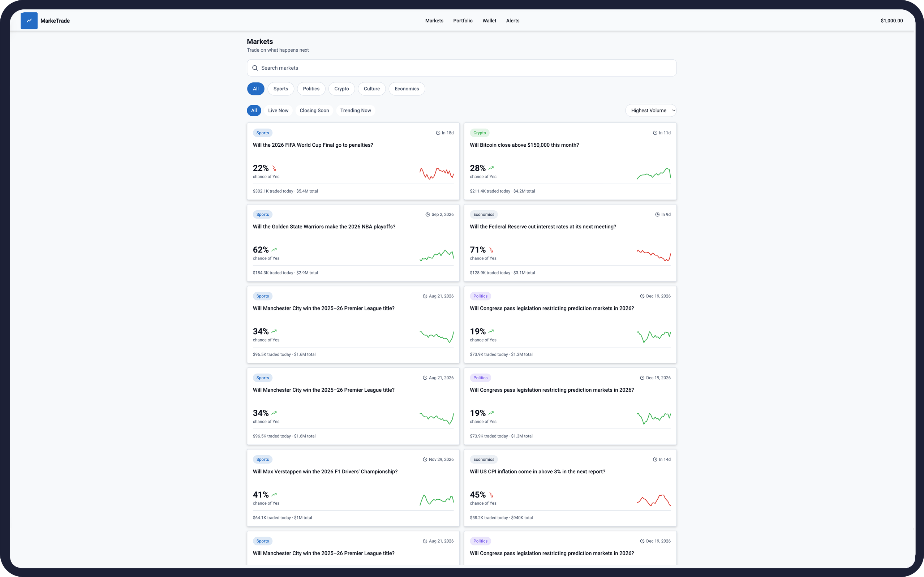Click the green up-trend arrow next to 62%
This screenshot has width=924, height=577.
(274, 250)
